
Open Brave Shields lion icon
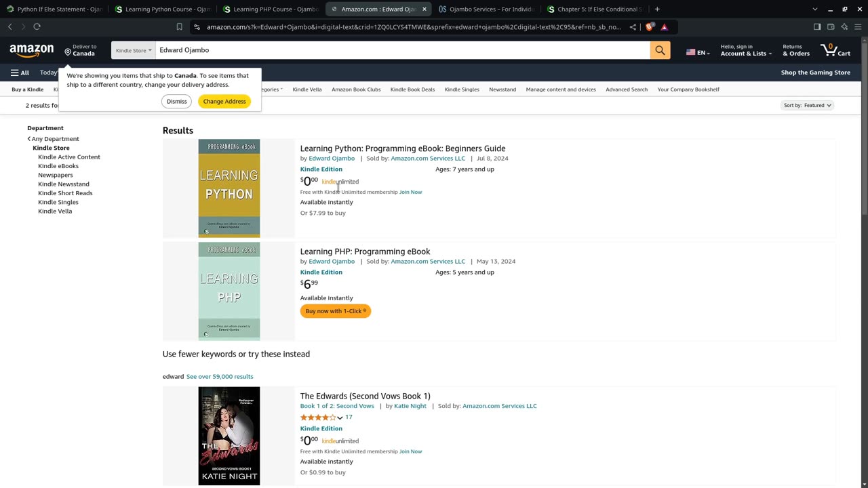(x=650, y=27)
